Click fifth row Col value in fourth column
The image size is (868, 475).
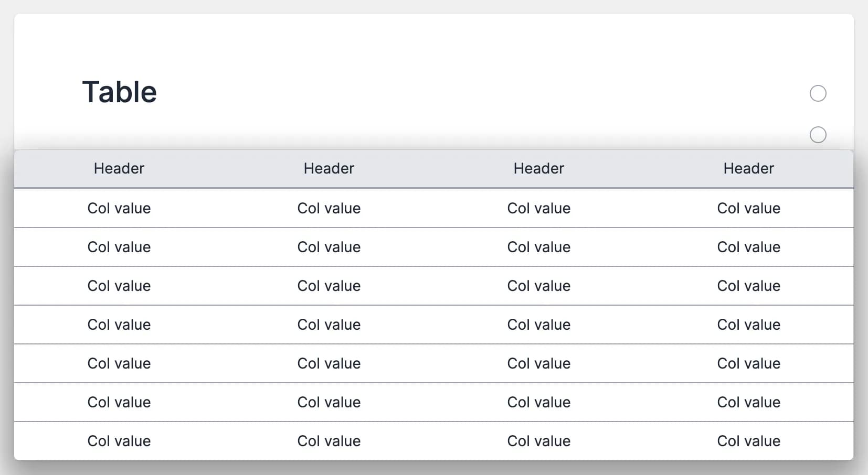point(748,363)
